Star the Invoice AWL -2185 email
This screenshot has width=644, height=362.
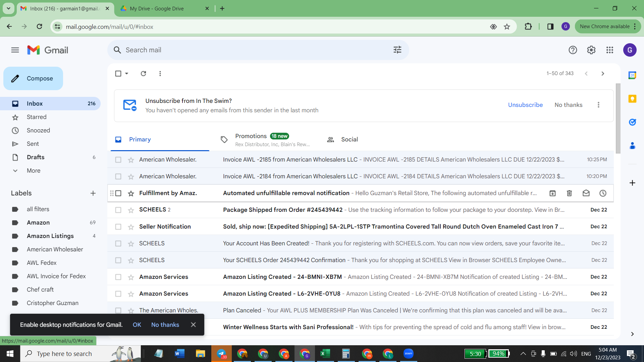[x=131, y=160]
